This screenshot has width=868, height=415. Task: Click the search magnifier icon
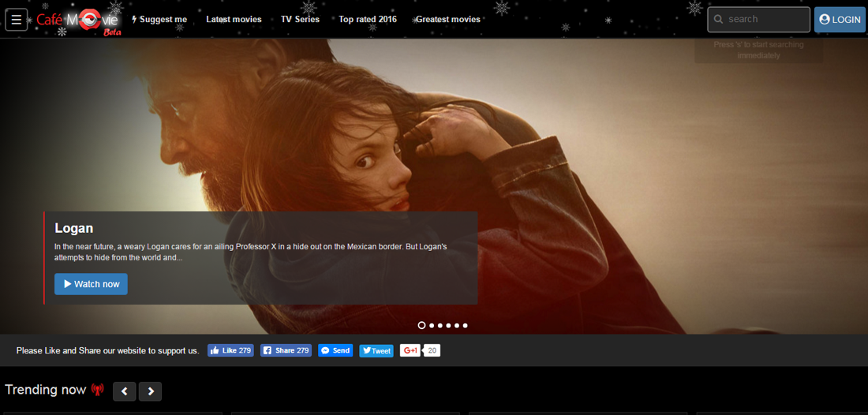coord(719,20)
